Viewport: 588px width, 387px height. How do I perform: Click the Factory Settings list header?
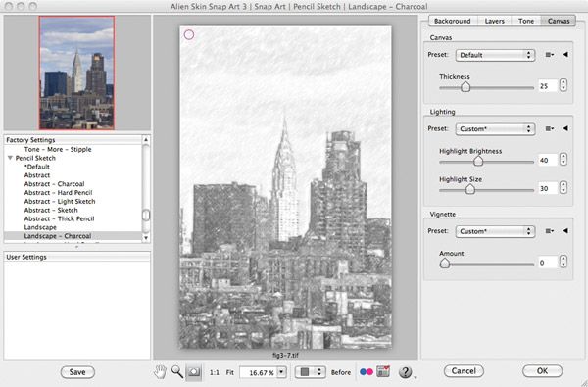coord(73,140)
